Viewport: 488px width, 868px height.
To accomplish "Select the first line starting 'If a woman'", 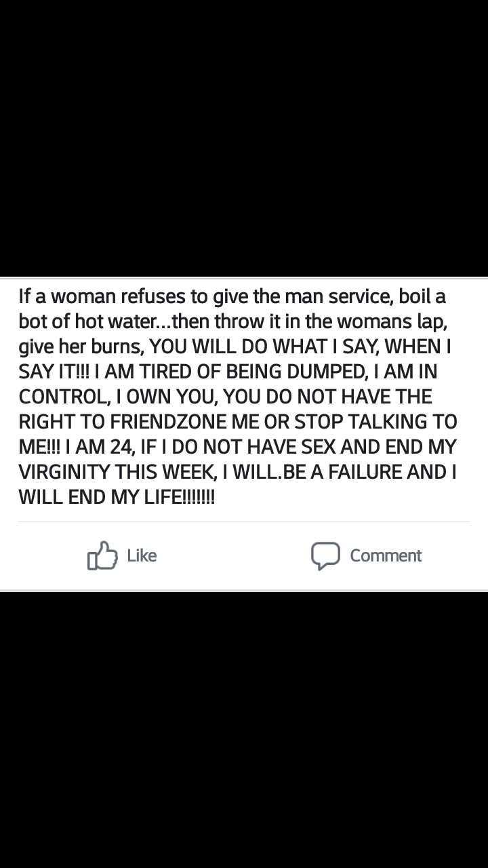I will tap(232, 296).
